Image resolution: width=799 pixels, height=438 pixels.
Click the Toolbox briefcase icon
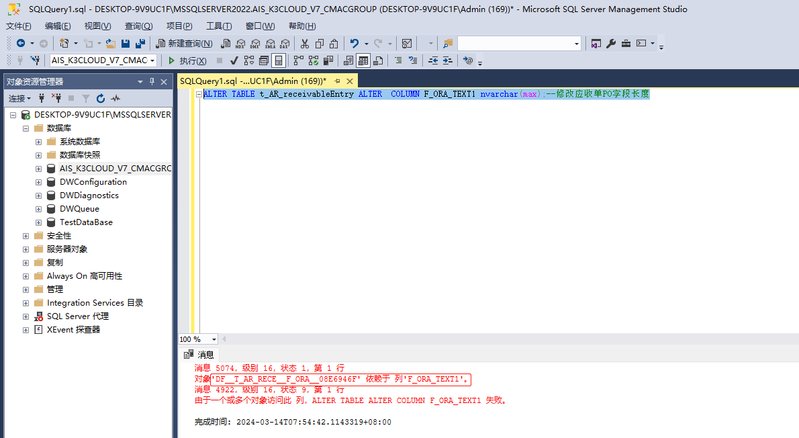point(626,43)
